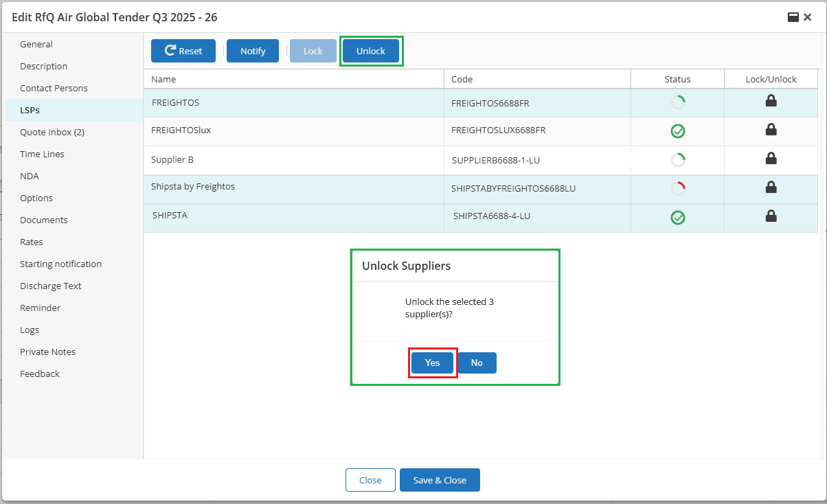The width and height of the screenshot is (827, 504).
Task: Open the Logs section
Action: point(74,330)
